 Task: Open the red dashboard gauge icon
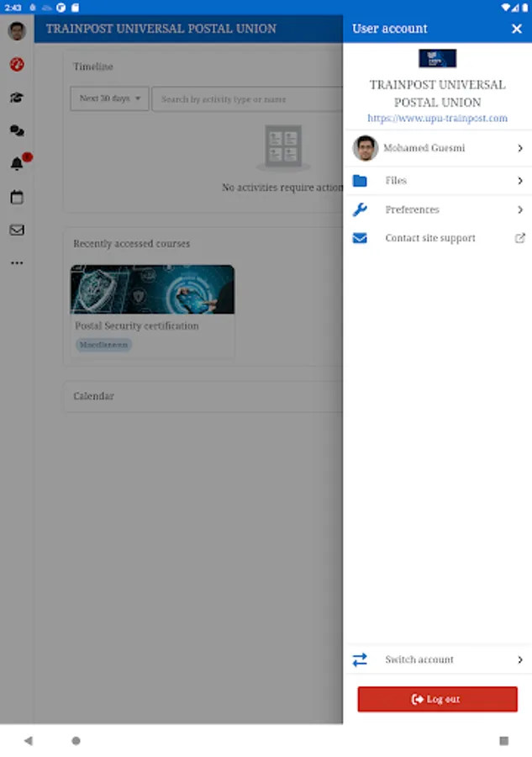click(x=17, y=64)
